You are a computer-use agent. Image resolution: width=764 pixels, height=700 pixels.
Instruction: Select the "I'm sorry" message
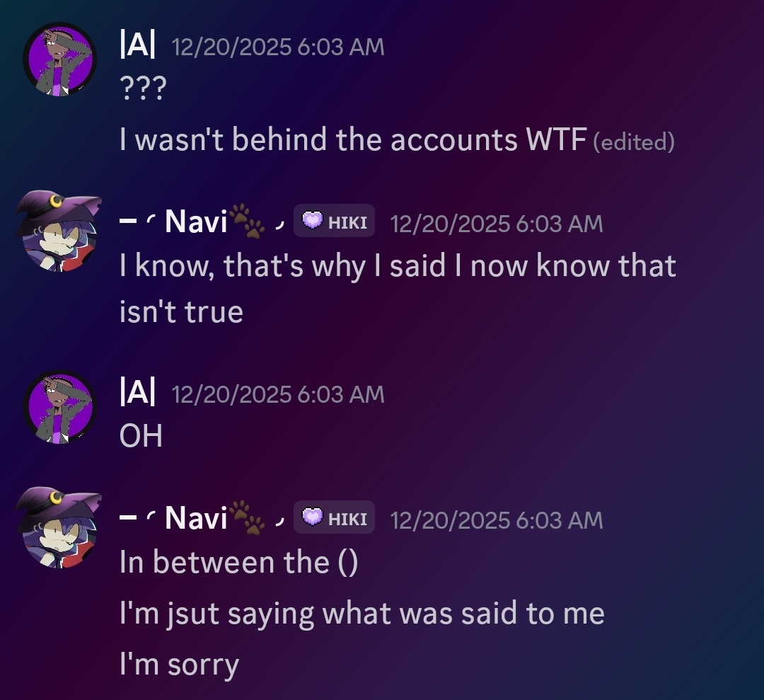tap(179, 665)
